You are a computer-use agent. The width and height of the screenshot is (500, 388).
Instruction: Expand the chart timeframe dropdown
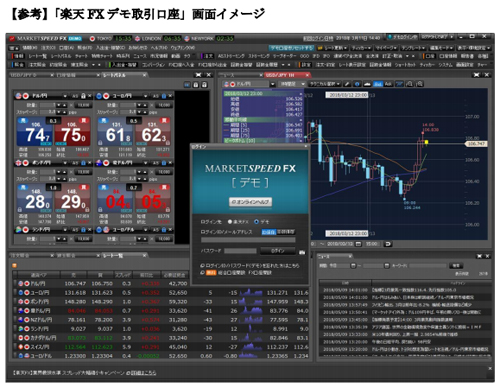click(292, 84)
